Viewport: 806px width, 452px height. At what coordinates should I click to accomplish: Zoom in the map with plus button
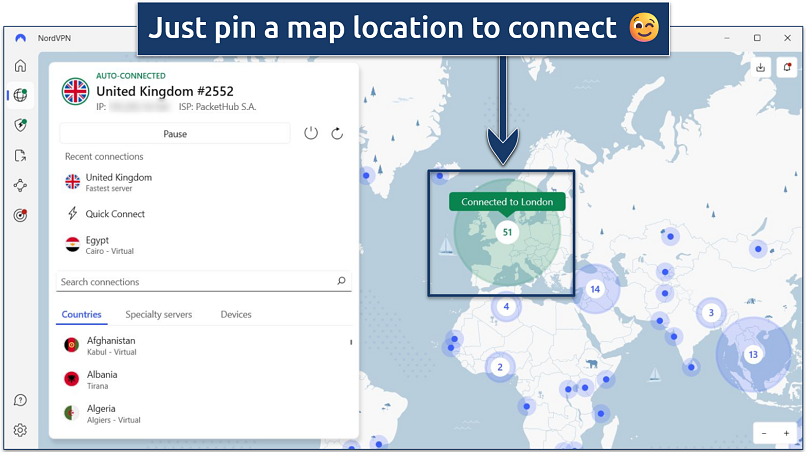click(787, 433)
